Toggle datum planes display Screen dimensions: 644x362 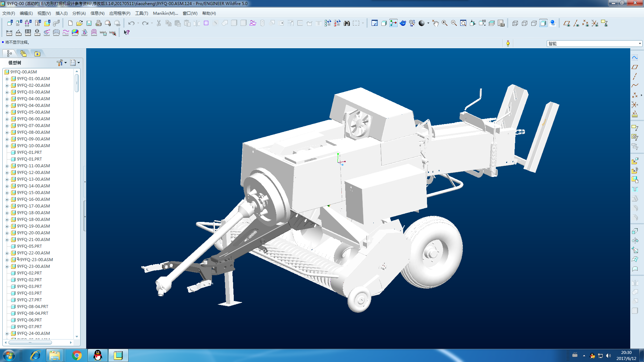point(567,23)
